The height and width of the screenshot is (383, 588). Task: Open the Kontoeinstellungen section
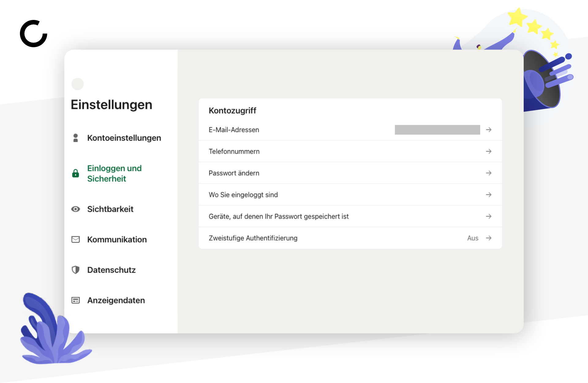click(x=124, y=138)
